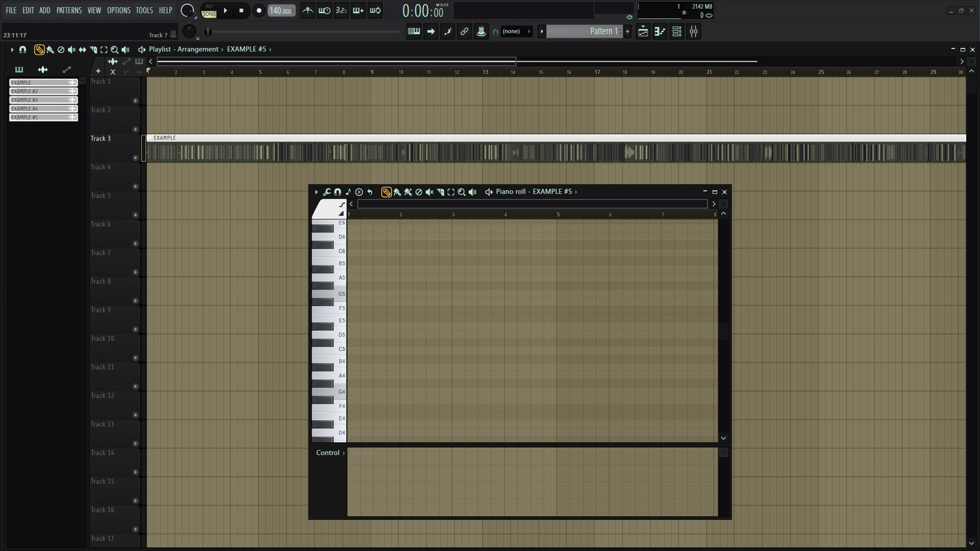Image resolution: width=980 pixels, height=551 pixels.
Task: Open the Playlist arrangement speaker menu
Action: point(142,50)
